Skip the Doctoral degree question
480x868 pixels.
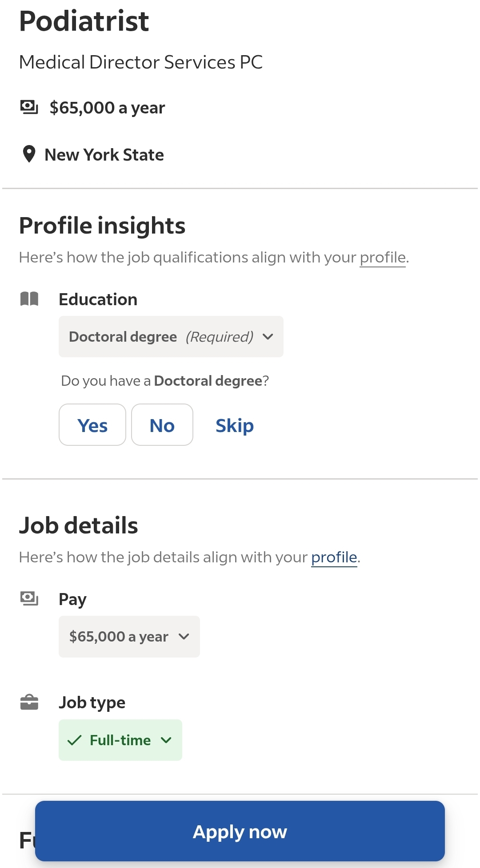234,425
